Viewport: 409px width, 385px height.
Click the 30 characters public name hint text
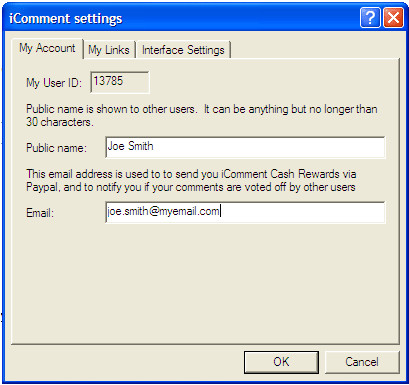[x=202, y=115]
